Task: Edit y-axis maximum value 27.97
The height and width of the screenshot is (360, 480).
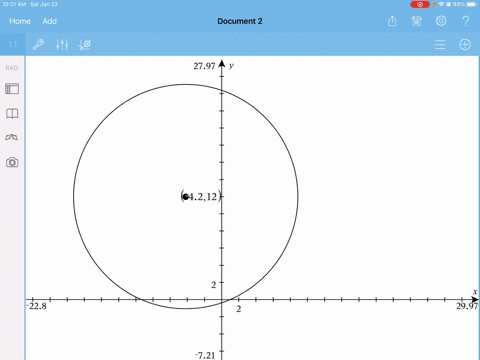Action: pos(204,66)
